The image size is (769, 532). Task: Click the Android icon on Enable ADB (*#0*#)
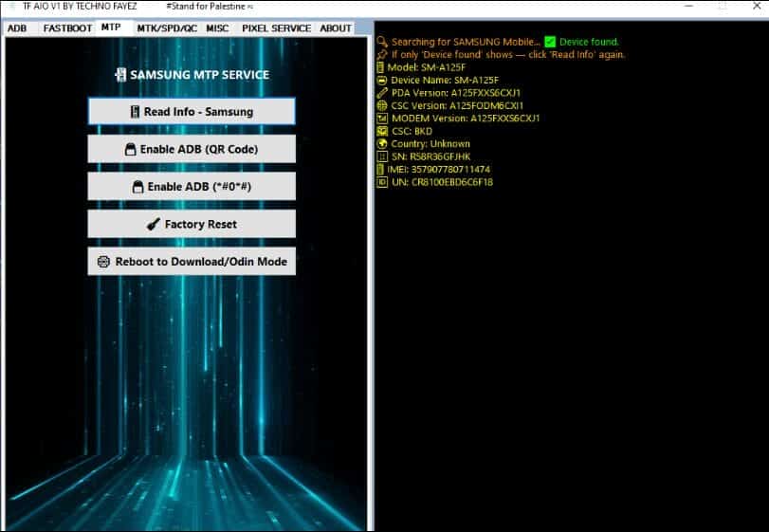click(x=138, y=187)
